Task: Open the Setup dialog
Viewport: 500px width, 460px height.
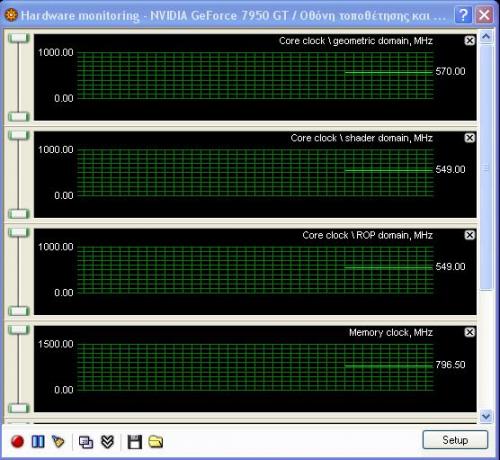Action: [455, 440]
